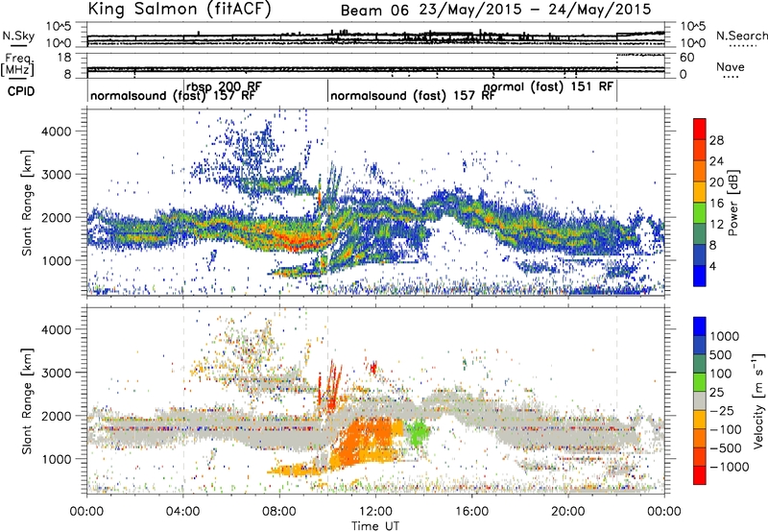The image size is (768, 532).
Task: Click the '12:00' time axis tick label
Action: pyautogui.click(x=375, y=512)
